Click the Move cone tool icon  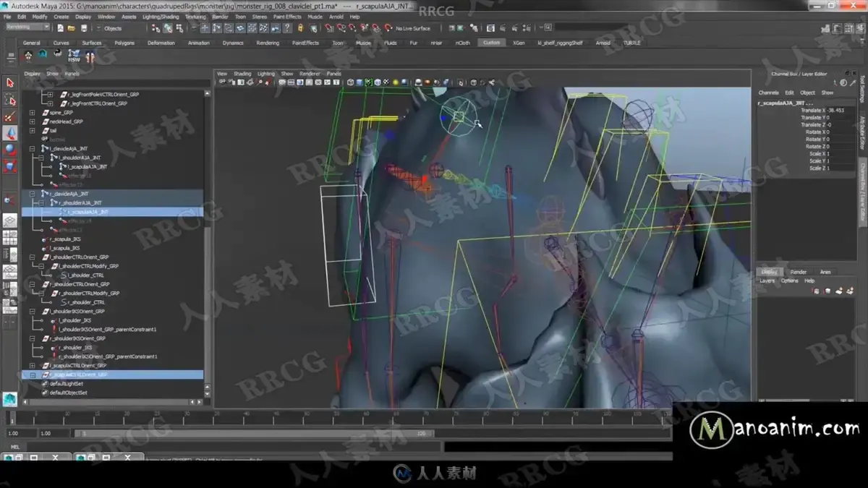[10, 133]
